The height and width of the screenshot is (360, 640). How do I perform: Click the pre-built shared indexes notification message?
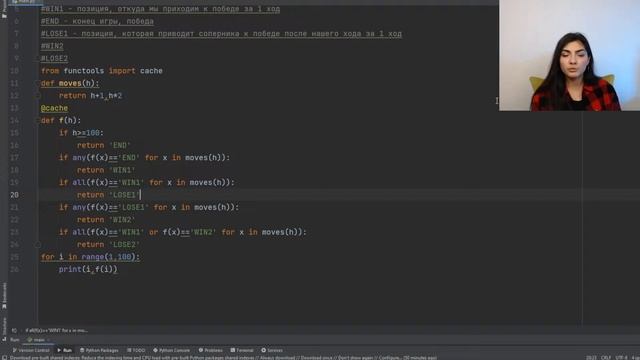[x=223, y=358]
